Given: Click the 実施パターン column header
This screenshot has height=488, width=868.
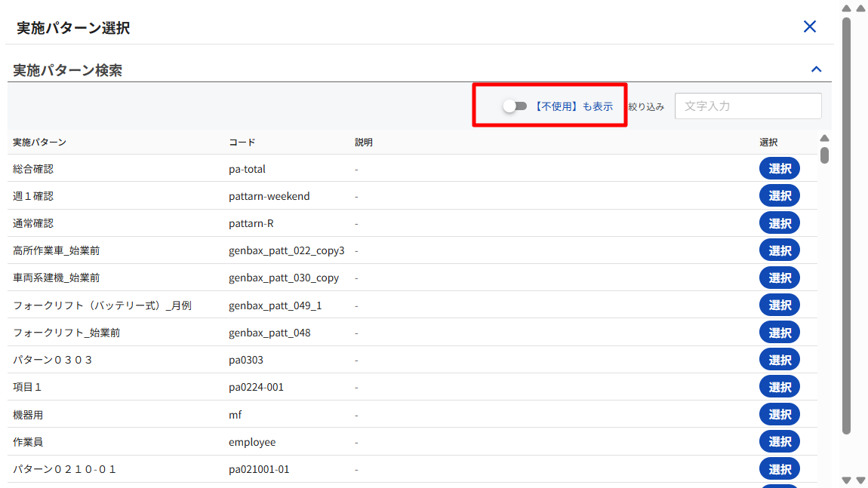Looking at the screenshot, I should [x=40, y=143].
